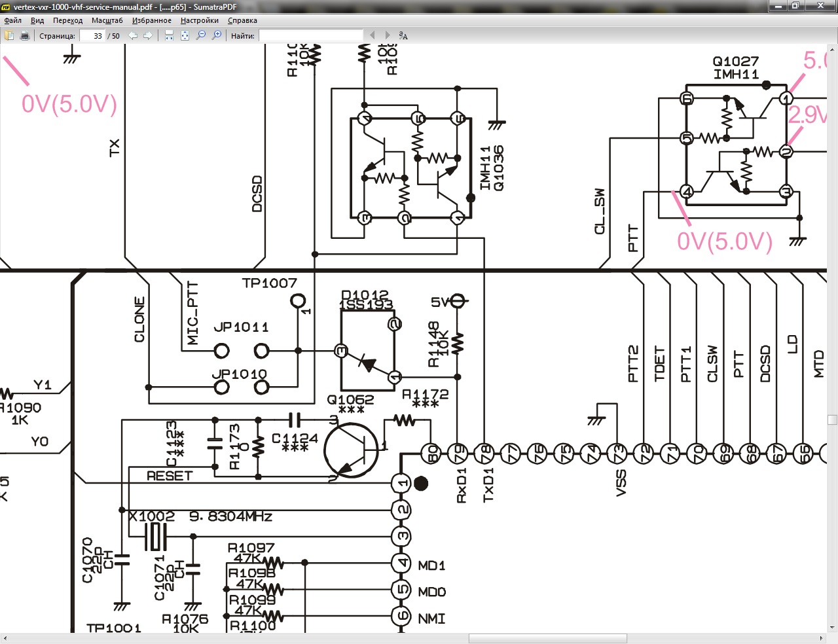838x644 pixels.
Task: Zoom in with the magnifier plus icon
Action: [x=217, y=35]
